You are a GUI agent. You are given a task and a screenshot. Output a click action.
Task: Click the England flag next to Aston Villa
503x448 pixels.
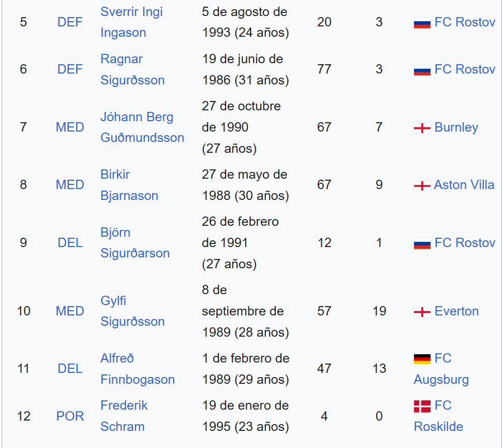point(422,185)
